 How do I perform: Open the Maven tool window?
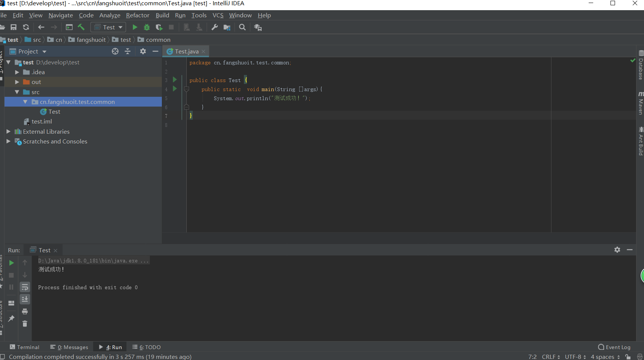click(x=641, y=103)
